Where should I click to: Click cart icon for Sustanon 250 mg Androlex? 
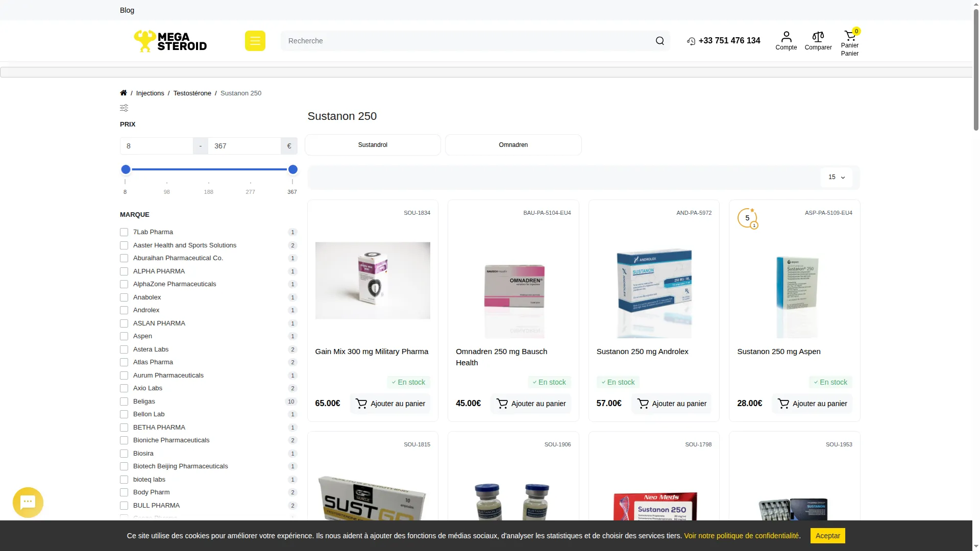tap(643, 404)
